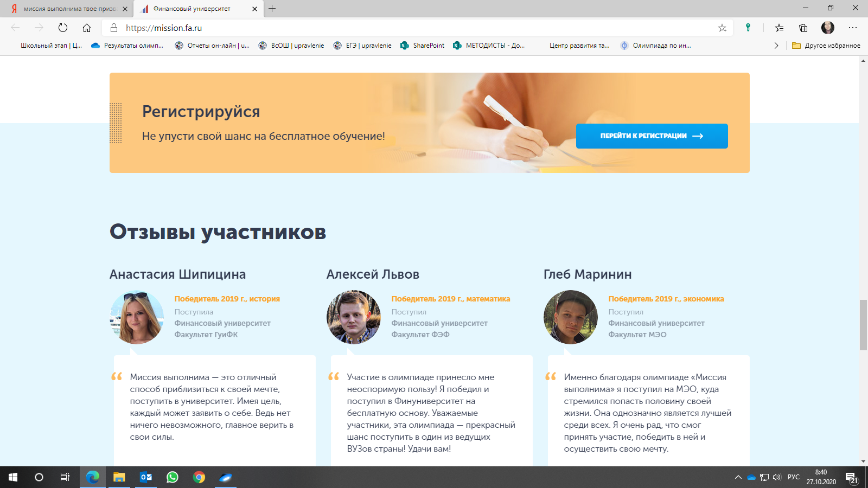The width and height of the screenshot is (868, 488).
Task: Open the SharePoint bookmark
Action: click(x=423, y=46)
